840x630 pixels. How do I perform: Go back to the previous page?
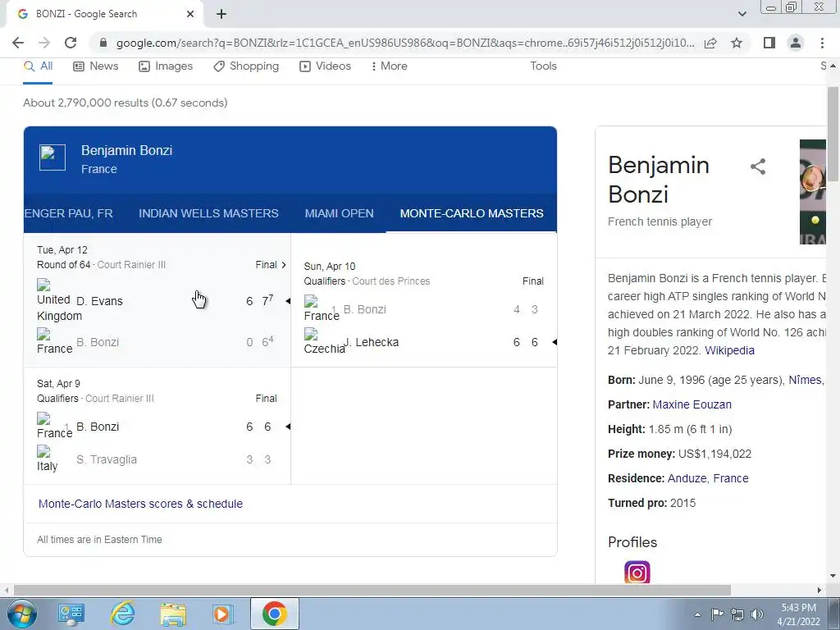[x=18, y=43]
